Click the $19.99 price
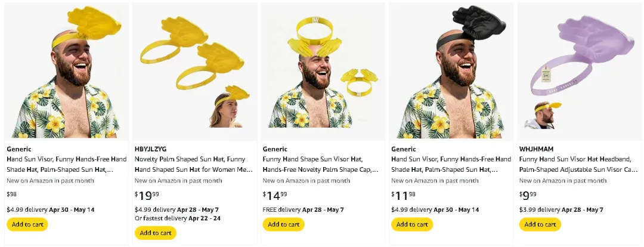The width and height of the screenshot is (644, 247). pyautogui.click(x=147, y=194)
